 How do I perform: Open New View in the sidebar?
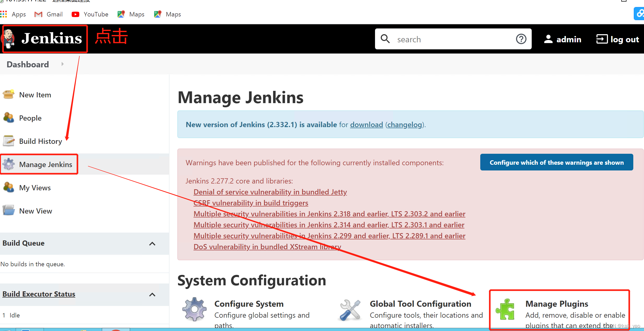click(x=36, y=211)
